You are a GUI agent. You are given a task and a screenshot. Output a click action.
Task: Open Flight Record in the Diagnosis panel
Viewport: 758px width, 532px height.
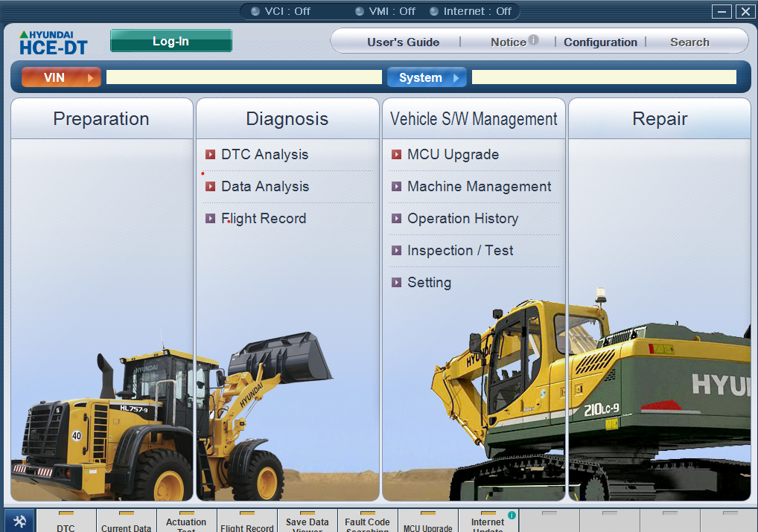(264, 219)
